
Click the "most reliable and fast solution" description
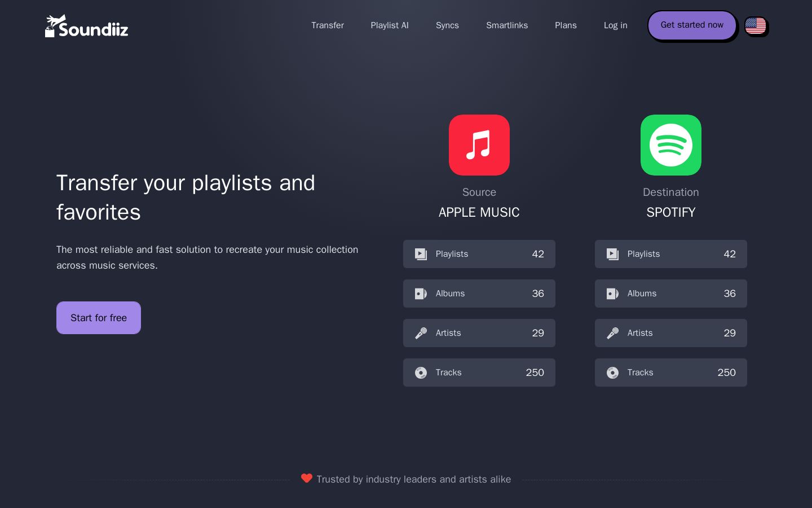(x=207, y=257)
